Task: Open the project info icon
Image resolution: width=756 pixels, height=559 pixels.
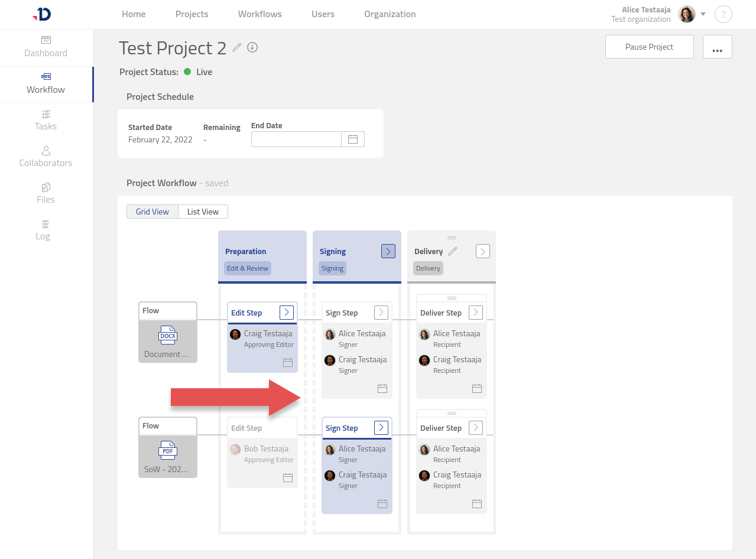Action: 252,47
